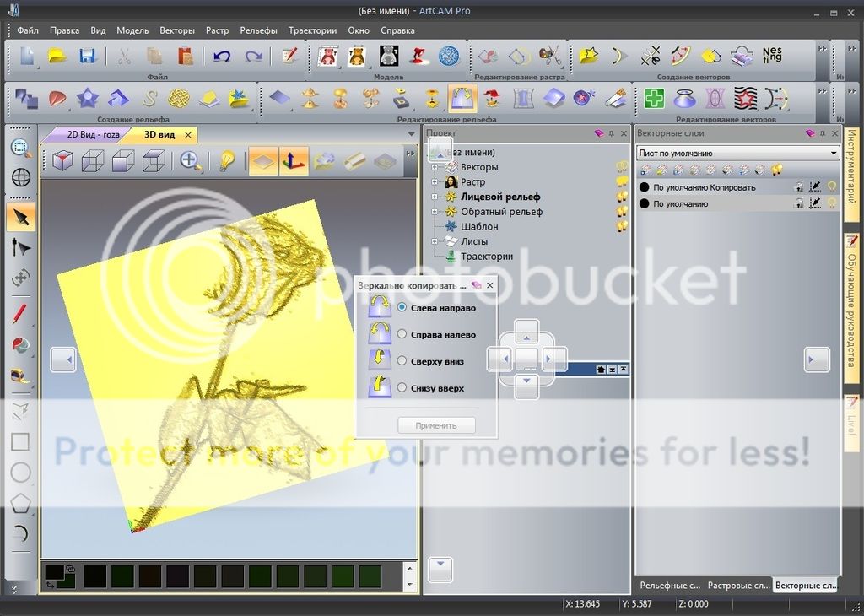The width and height of the screenshot is (864, 616).
Task: Select the rectangle drawing tool in left toolbar
Action: click(x=20, y=442)
